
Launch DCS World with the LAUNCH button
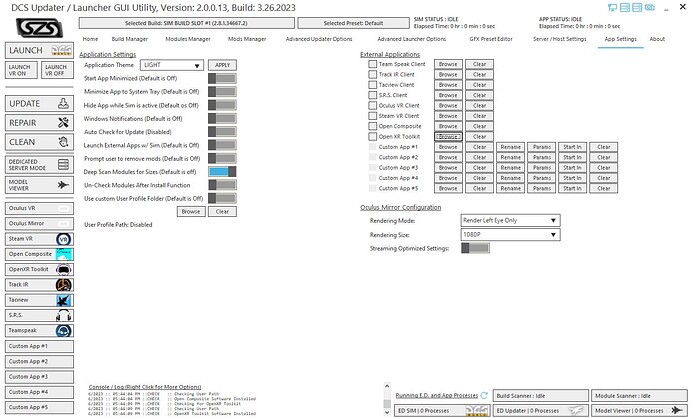(39, 51)
